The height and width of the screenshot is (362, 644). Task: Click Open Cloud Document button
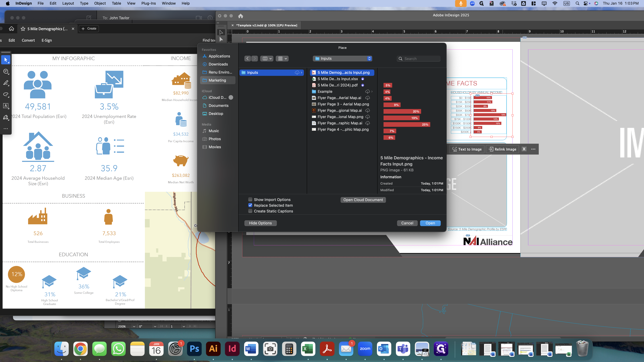(x=363, y=200)
